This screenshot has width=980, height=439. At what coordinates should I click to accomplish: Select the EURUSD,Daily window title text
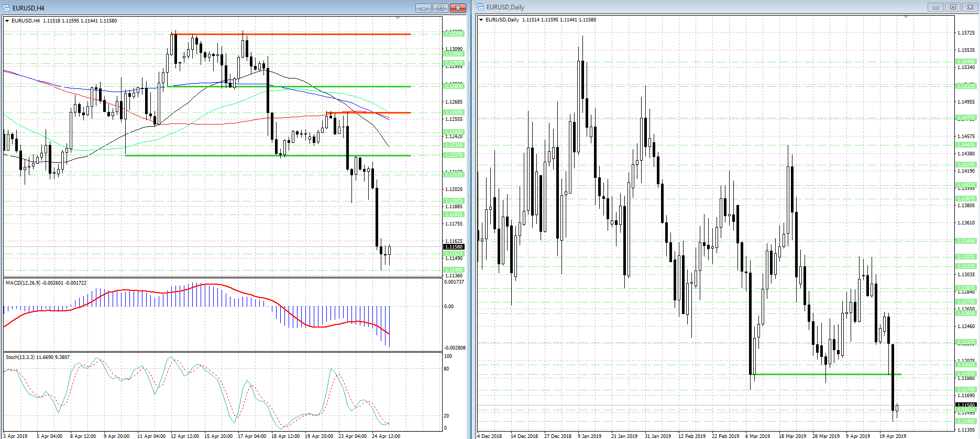click(505, 7)
